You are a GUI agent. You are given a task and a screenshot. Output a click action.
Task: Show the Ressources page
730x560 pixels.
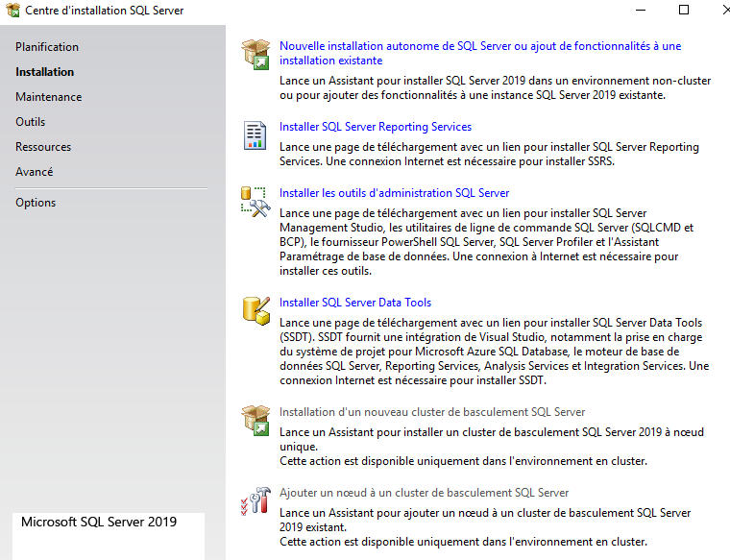(43, 147)
